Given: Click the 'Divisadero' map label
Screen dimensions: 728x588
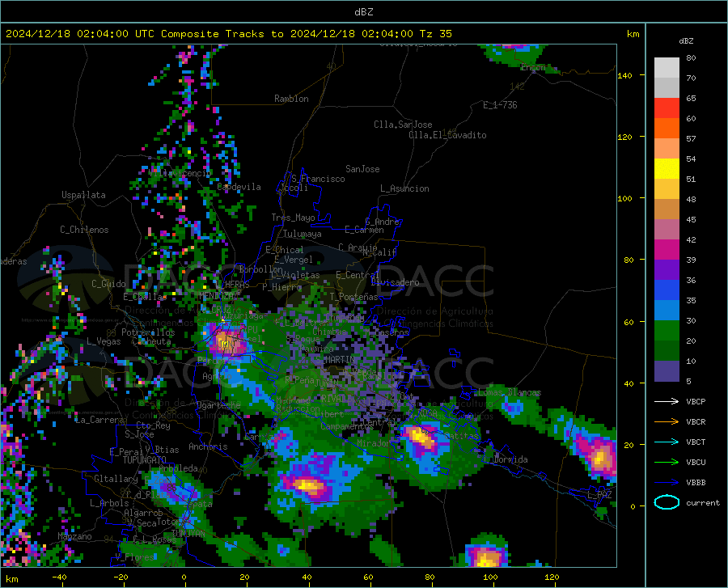Looking at the screenshot, I should pos(395,282).
